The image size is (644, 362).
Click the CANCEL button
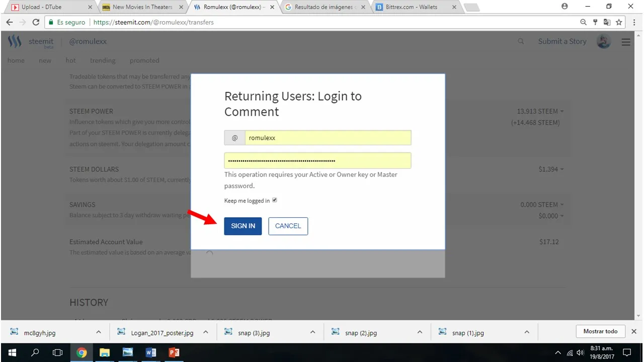coord(288,226)
